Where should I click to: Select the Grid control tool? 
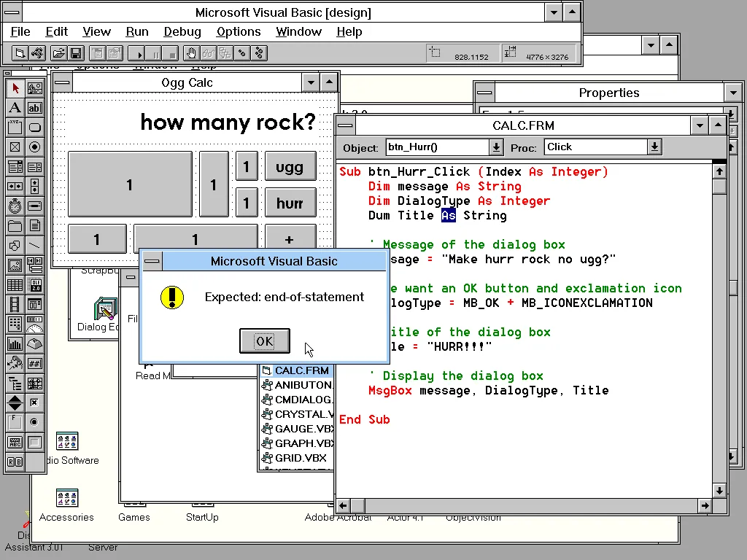[15, 285]
